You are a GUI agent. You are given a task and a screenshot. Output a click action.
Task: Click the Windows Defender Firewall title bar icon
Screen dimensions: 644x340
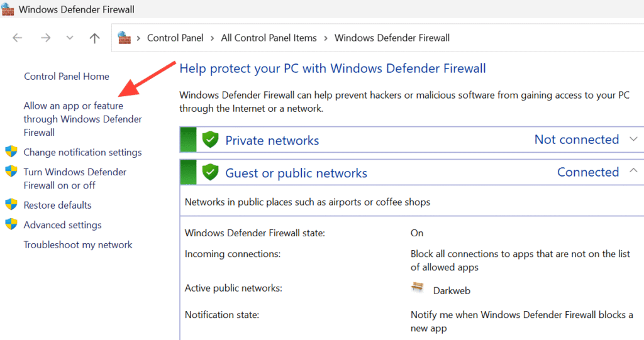tap(8, 9)
